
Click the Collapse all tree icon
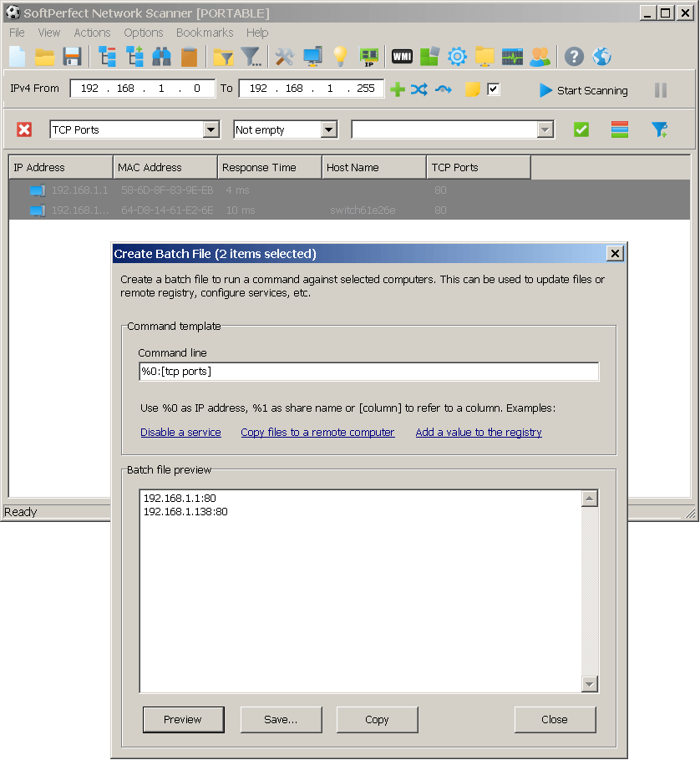pos(107,57)
